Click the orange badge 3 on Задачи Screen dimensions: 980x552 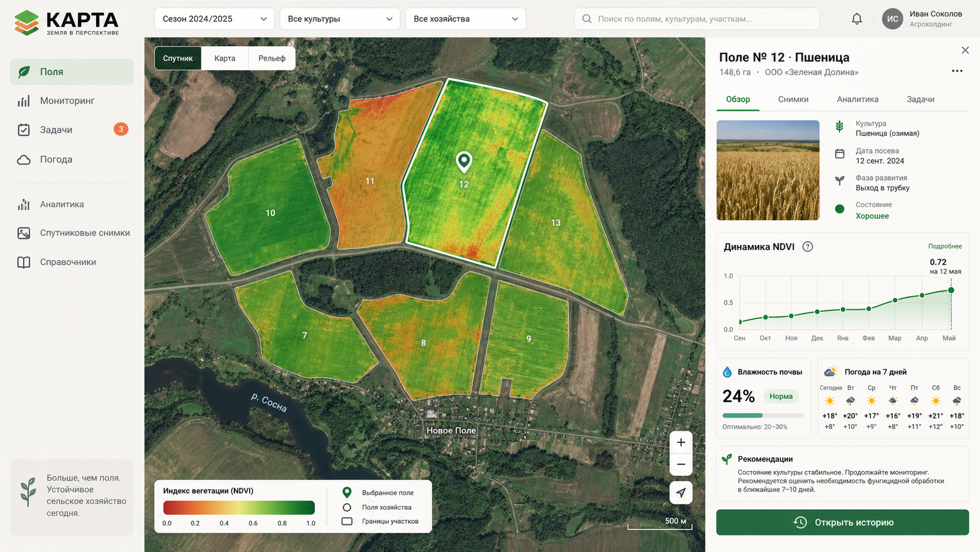coord(121,129)
